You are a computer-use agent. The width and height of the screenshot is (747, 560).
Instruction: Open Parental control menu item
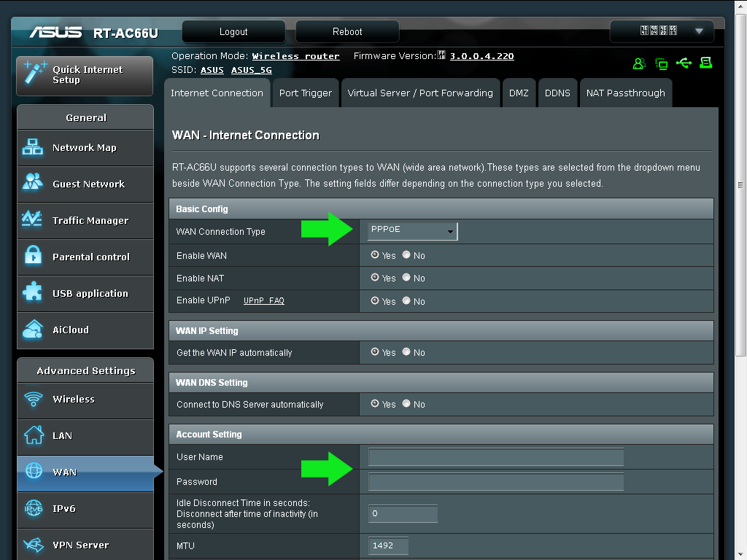[x=85, y=257]
